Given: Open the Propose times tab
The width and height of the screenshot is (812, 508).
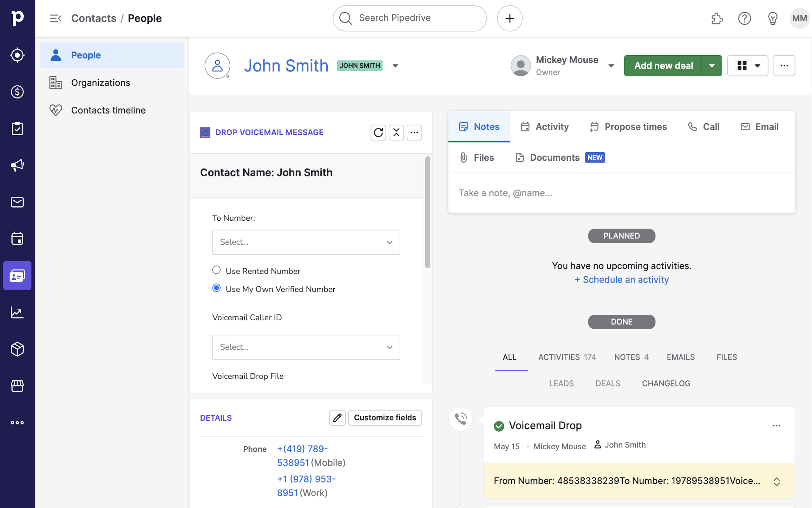Looking at the screenshot, I should [x=628, y=127].
